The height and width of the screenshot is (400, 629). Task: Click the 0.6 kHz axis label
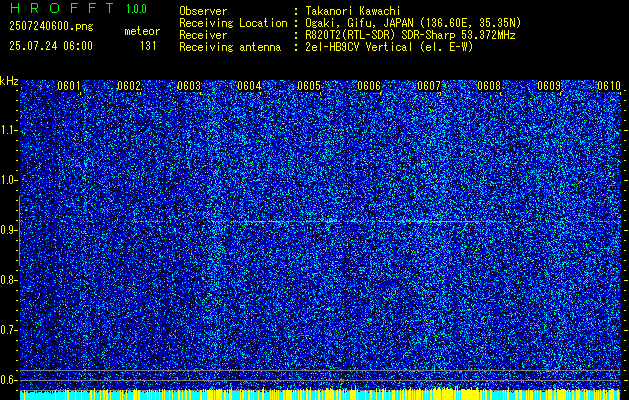pos(8,380)
